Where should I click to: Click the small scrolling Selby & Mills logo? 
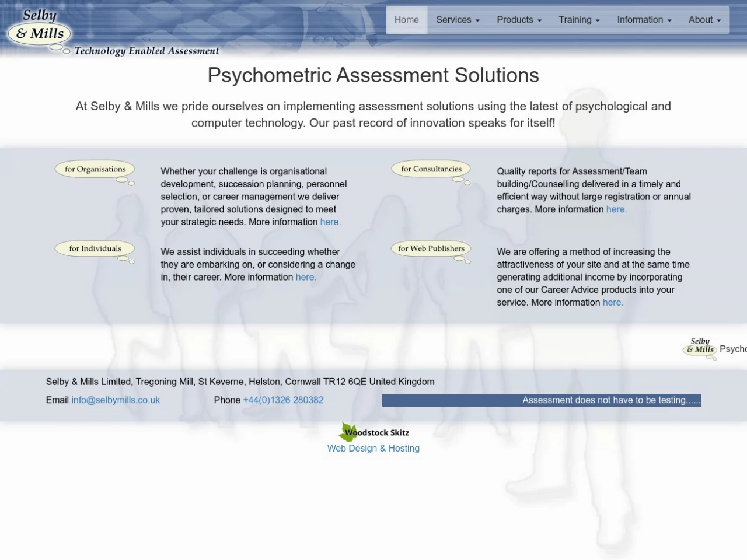pos(700,347)
